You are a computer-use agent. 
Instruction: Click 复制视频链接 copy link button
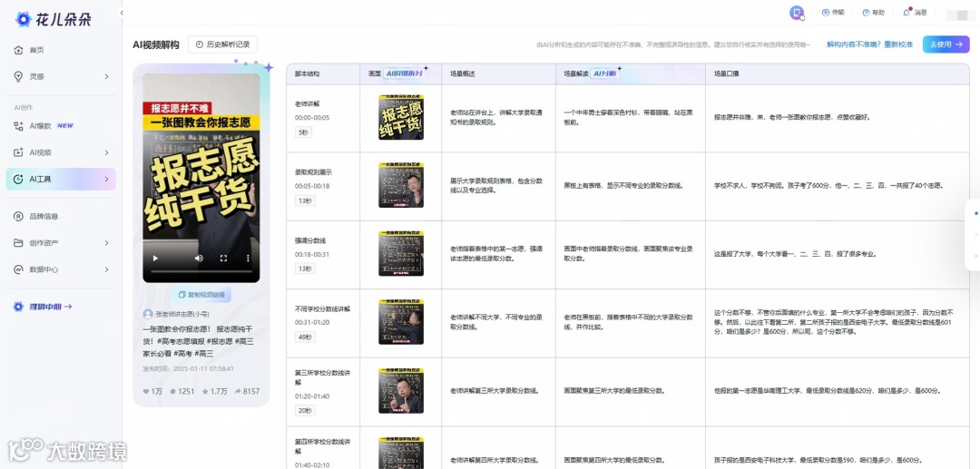(201, 294)
